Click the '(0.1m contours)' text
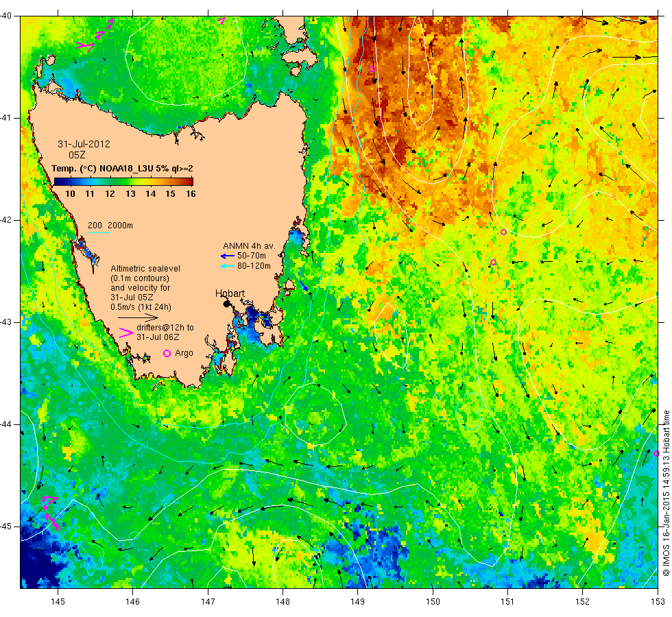 pos(140,278)
